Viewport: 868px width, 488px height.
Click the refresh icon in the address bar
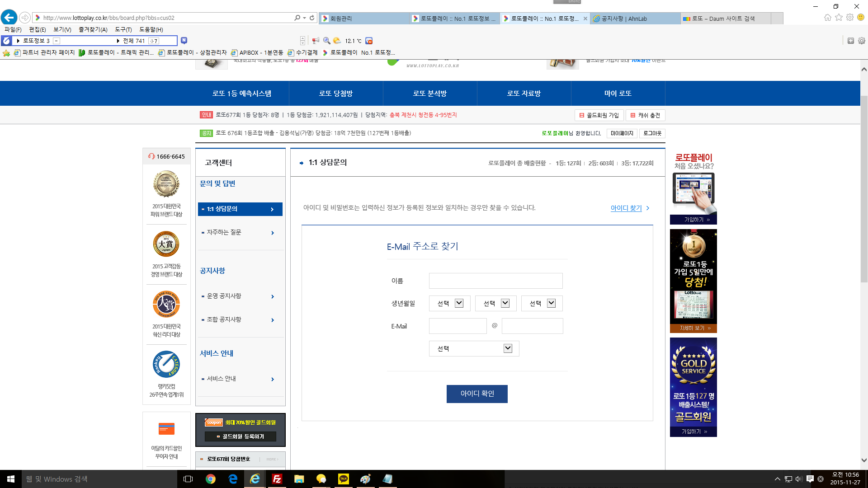pyautogui.click(x=312, y=18)
